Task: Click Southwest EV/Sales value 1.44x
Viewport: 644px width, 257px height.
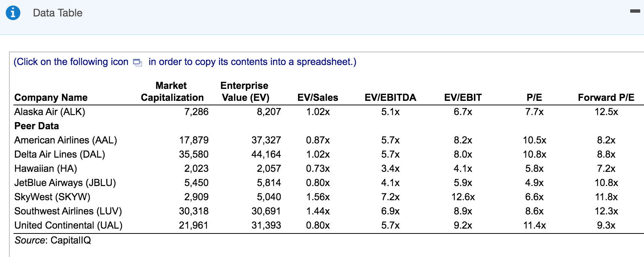Action: [318, 211]
